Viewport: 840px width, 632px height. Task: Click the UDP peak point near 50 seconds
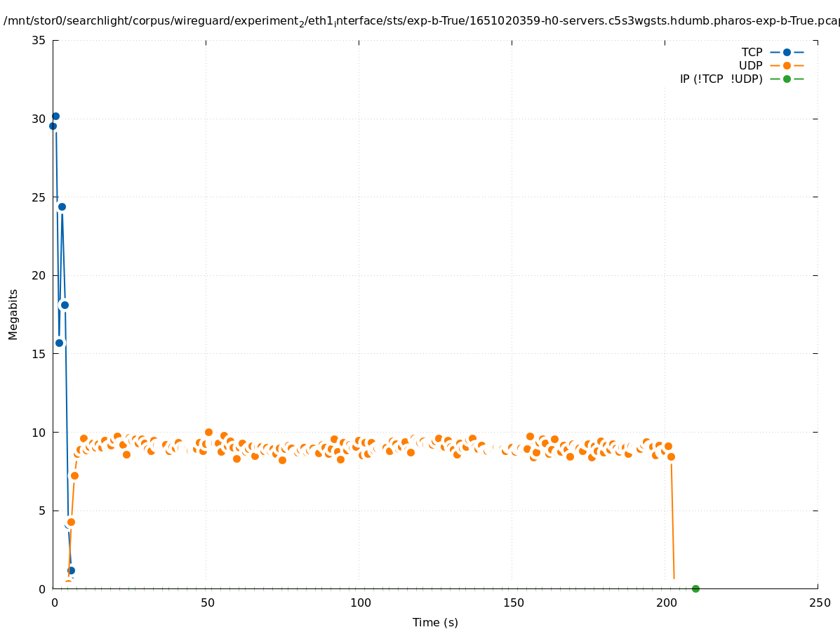click(208, 432)
